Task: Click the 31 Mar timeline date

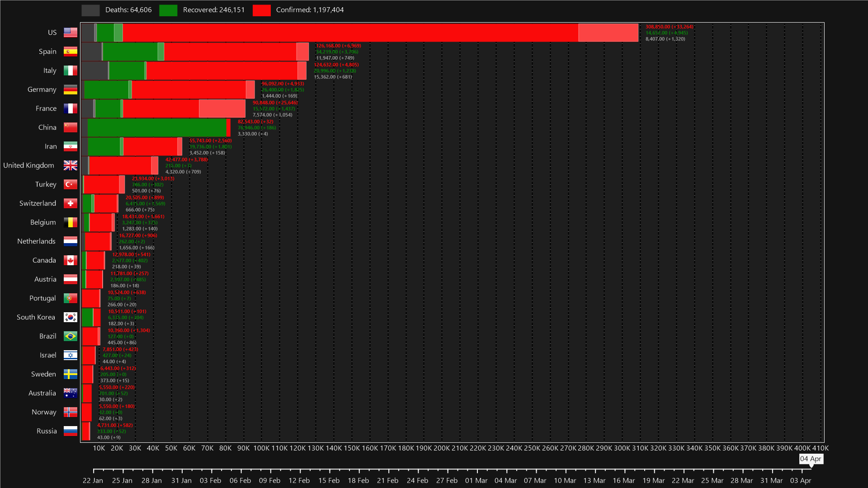Action: 771,480
